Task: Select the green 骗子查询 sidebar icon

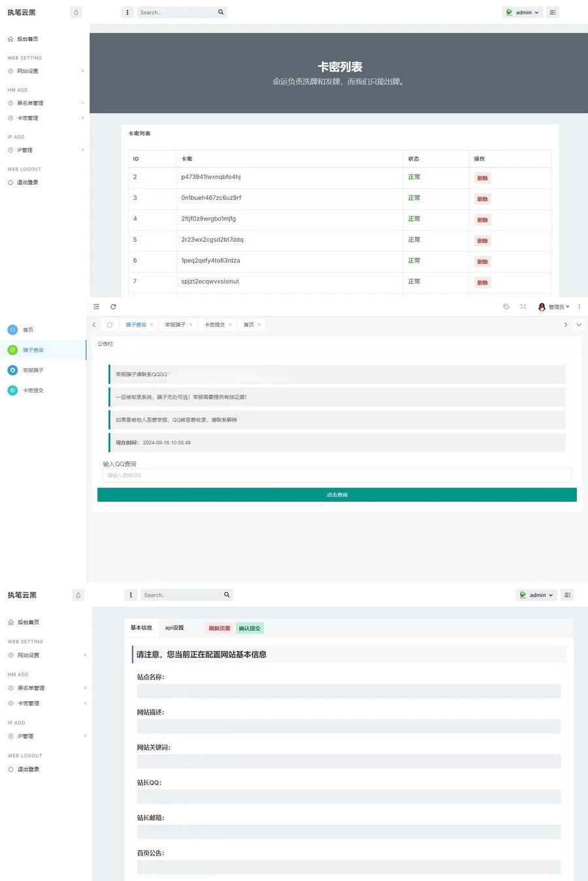Action: click(x=12, y=350)
